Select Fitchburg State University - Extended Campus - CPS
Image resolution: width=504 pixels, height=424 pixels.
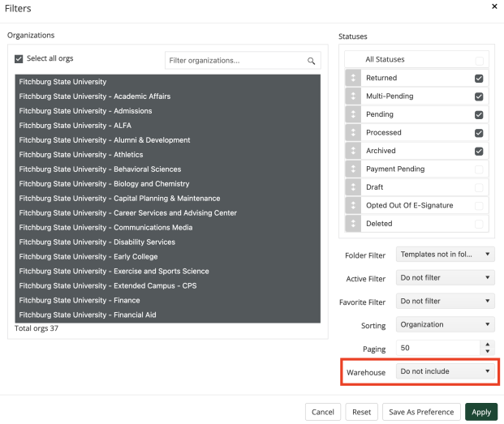tap(167, 286)
